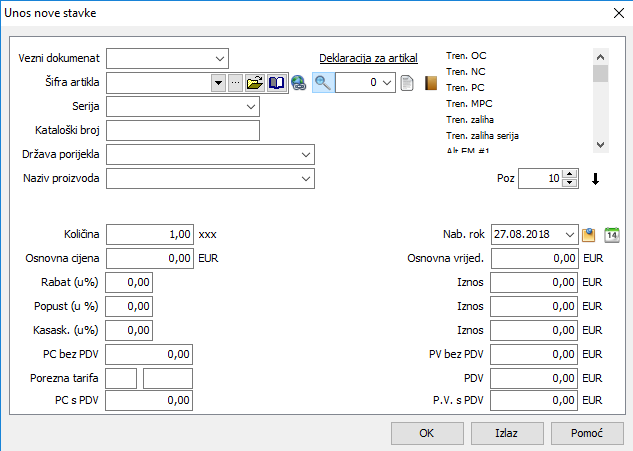
Task: Click the globe link icon
Action: (297, 84)
